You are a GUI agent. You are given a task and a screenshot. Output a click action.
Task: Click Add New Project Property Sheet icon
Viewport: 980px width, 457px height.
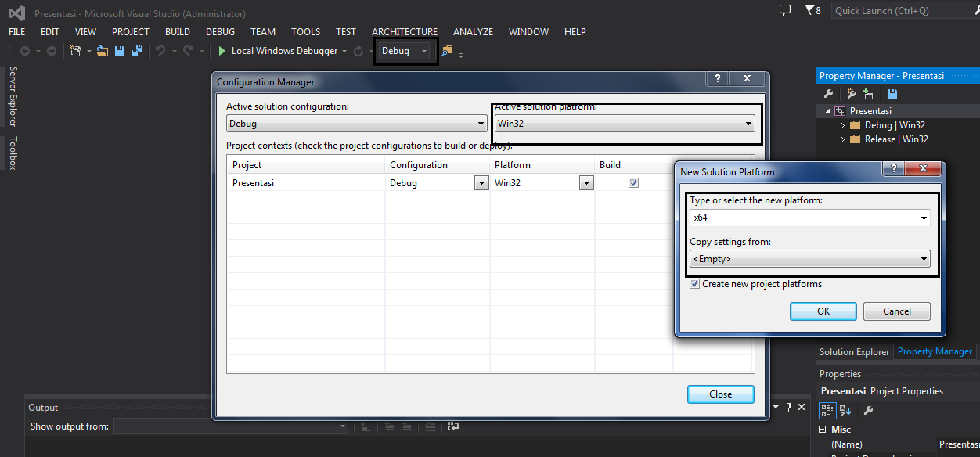(852, 93)
